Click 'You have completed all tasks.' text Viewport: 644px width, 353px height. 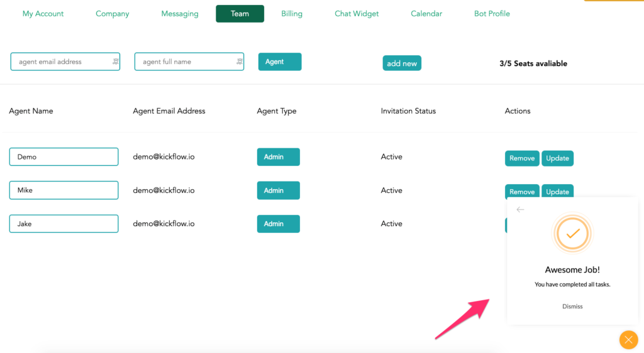tap(572, 284)
